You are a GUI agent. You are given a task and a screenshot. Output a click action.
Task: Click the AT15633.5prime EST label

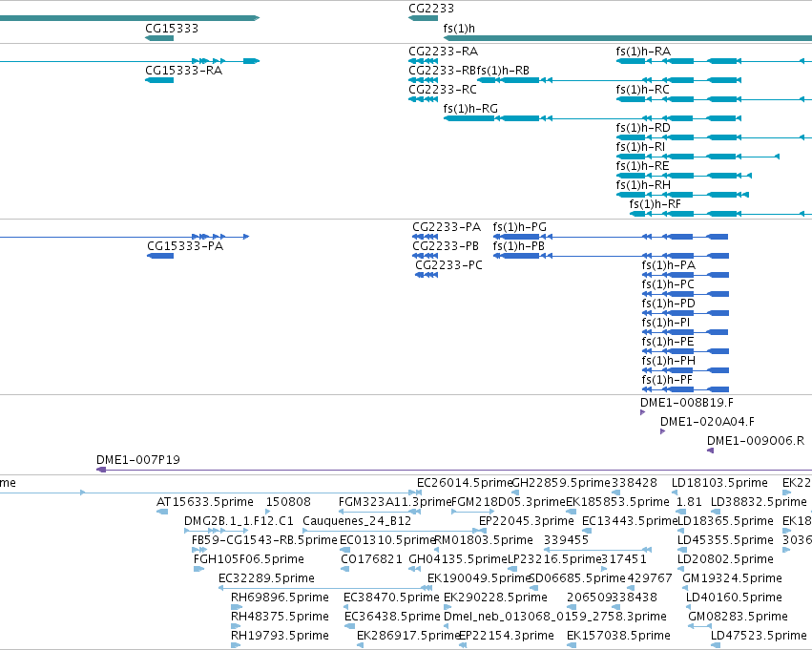204,502
